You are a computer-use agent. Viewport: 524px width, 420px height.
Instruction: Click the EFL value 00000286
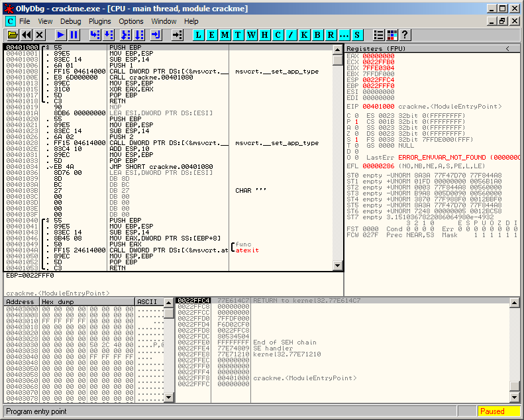point(378,166)
